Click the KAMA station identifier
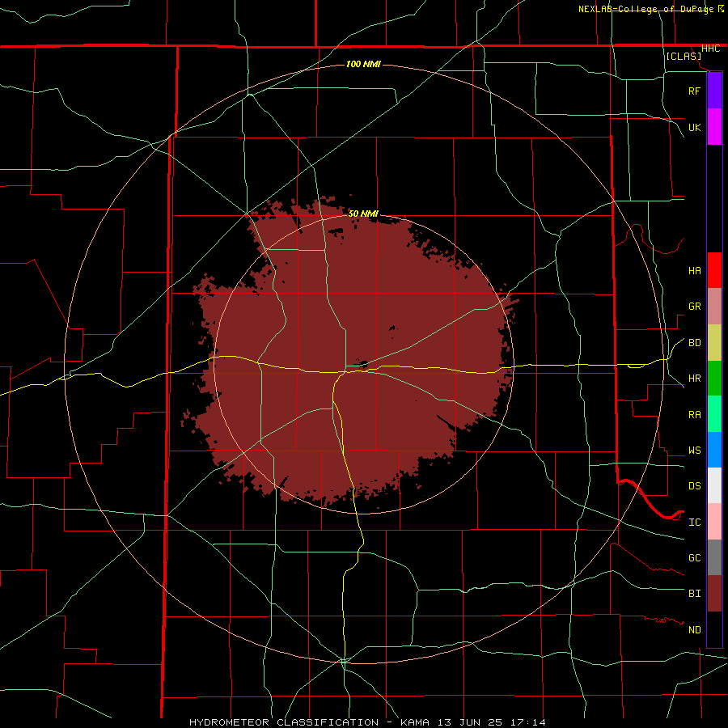 click(414, 722)
